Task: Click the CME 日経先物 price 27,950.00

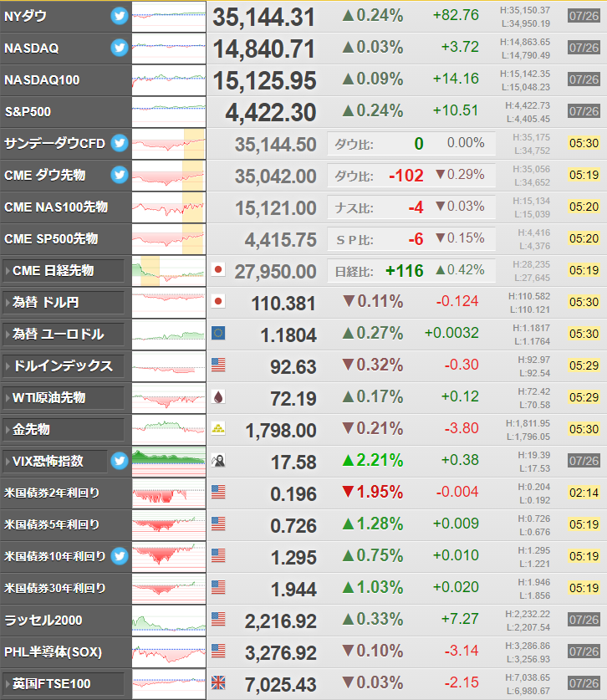Action: click(x=275, y=272)
